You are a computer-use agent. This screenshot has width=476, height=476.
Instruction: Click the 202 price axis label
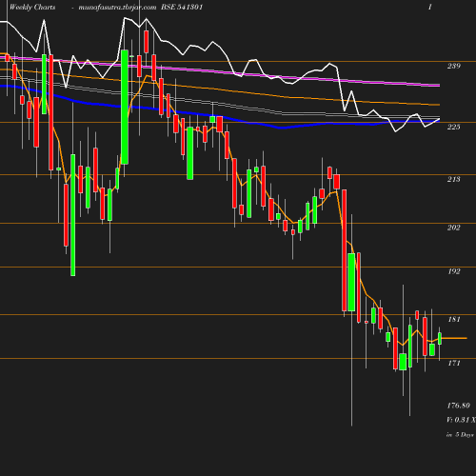pos(453,228)
